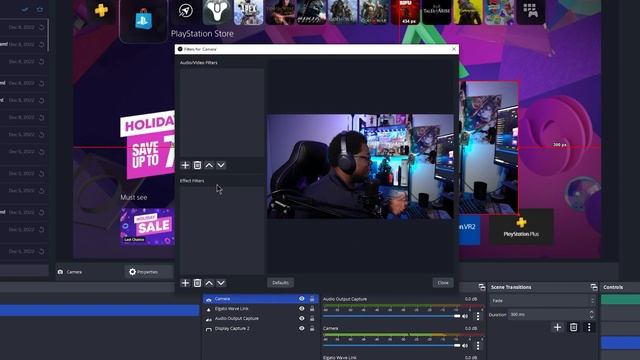Click the Apex Legends game tile
The height and width of the screenshot is (360, 640).
click(x=249, y=11)
